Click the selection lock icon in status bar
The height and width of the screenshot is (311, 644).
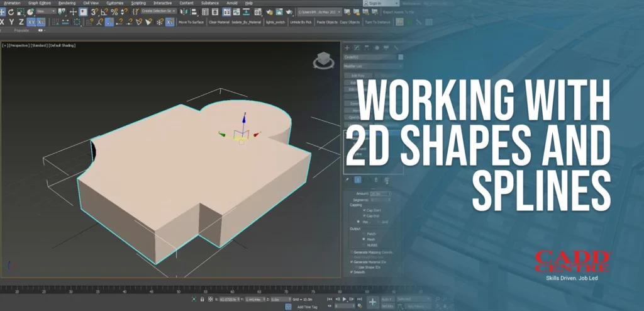coord(203,300)
